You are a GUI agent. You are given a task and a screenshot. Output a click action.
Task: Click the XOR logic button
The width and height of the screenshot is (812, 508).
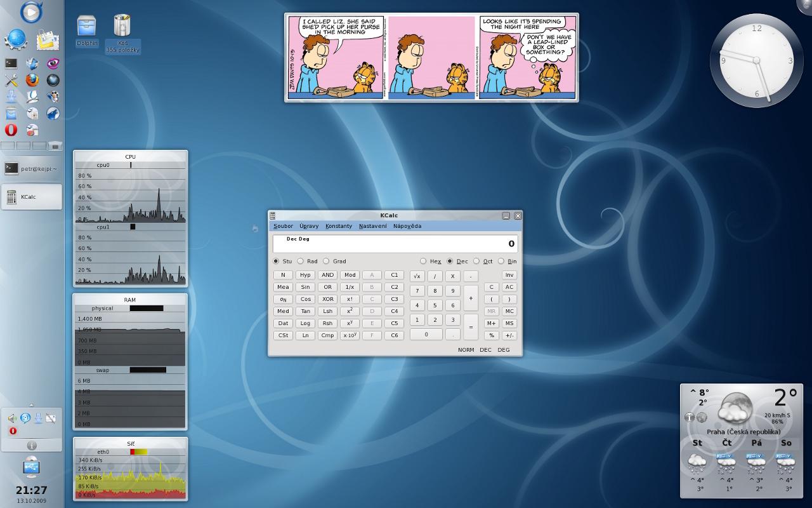pos(327,299)
